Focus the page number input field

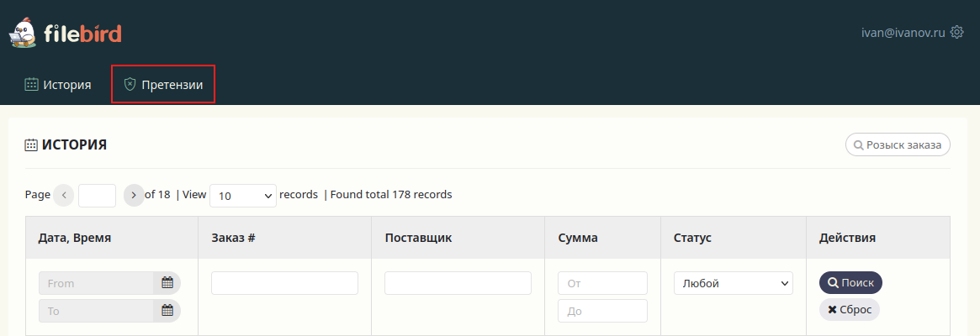97,196
